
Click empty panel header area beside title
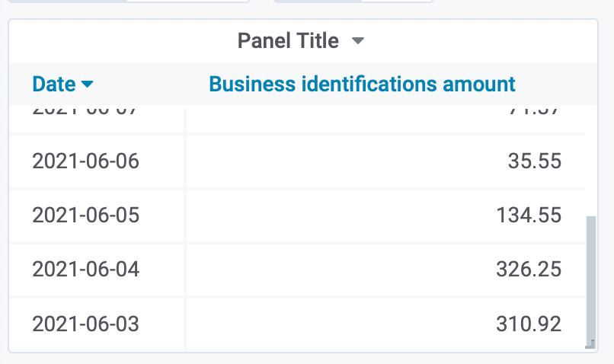pyautogui.click(x=470, y=40)
